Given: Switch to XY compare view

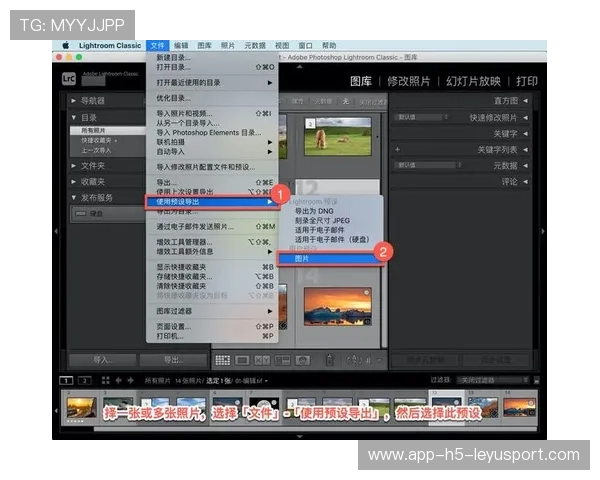Looking at the screenshot, I should (262, 360).
